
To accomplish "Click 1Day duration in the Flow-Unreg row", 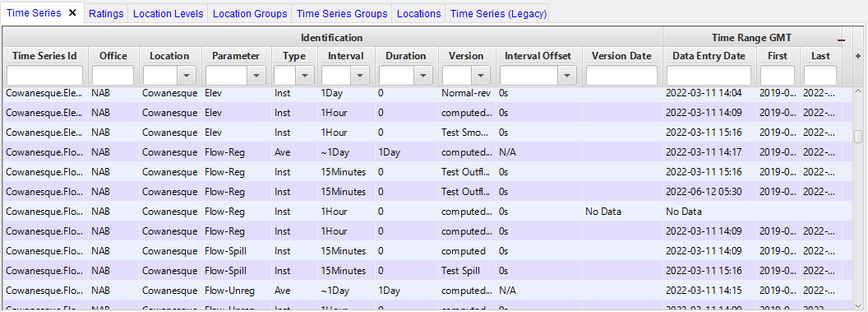I will [x=406, y=291].
